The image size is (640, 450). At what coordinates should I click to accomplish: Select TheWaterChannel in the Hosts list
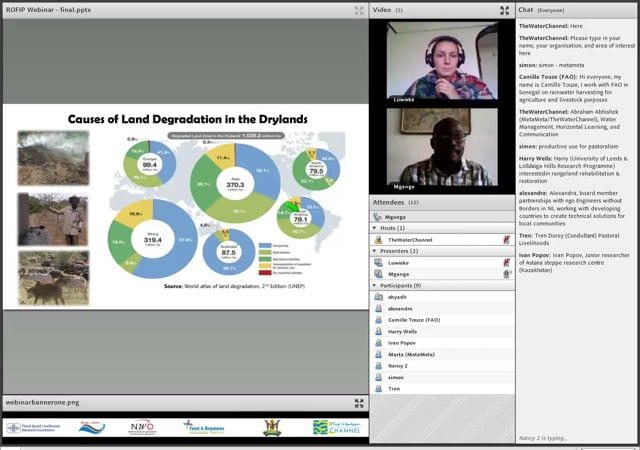pos(442,240)
